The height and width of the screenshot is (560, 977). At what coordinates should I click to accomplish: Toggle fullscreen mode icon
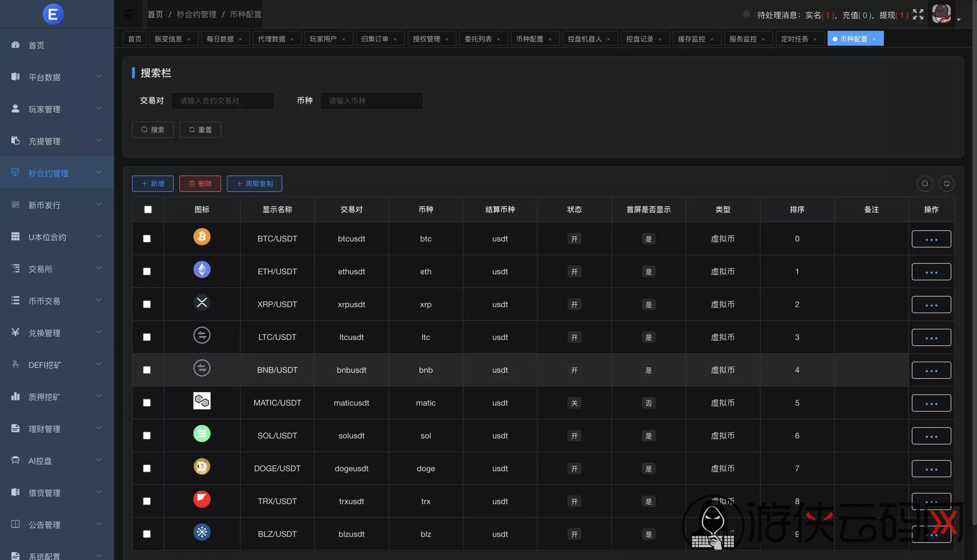[918, 14]
